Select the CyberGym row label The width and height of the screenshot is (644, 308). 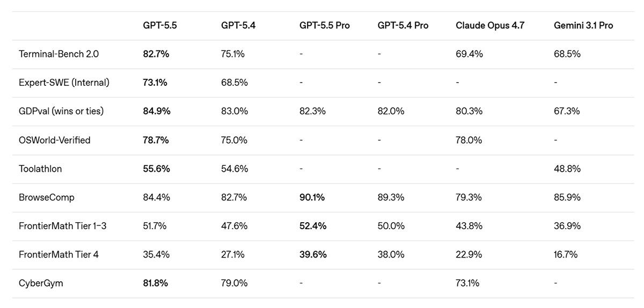tap(41, 283)
